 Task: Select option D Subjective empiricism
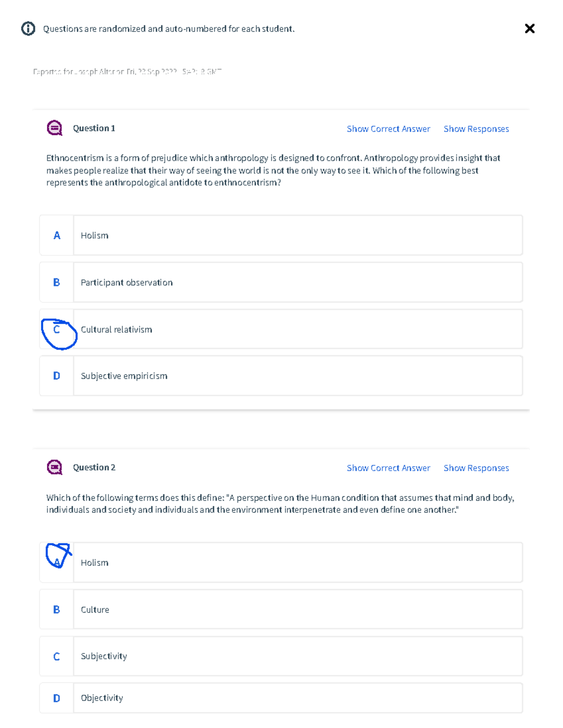pyautogui.click(x=281, y=375)
